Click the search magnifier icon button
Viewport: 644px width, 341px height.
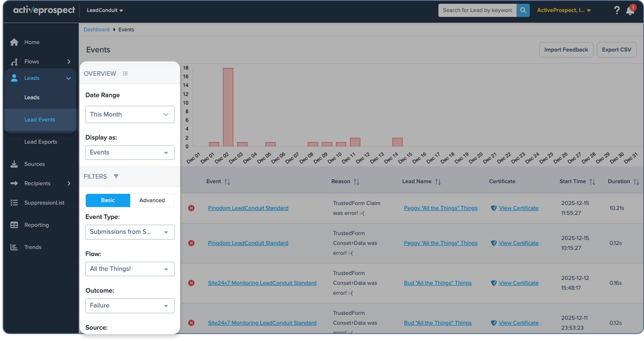click(x=523, y=10)
